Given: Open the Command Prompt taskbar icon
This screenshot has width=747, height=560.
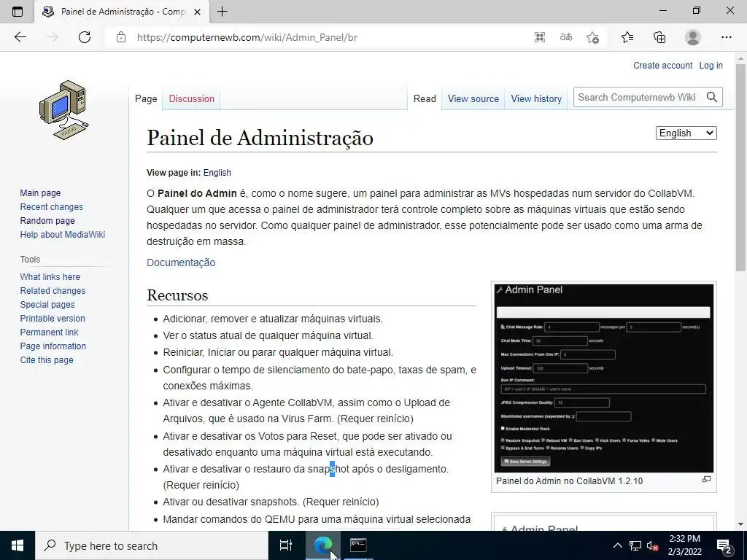Looking at the screenshot, I should (x=358, y=545).
